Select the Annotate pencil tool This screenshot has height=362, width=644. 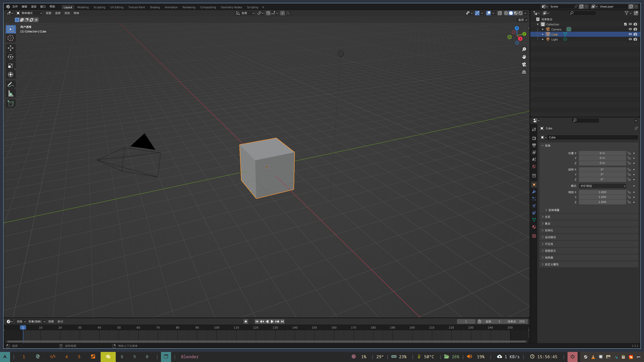(11, 85)
